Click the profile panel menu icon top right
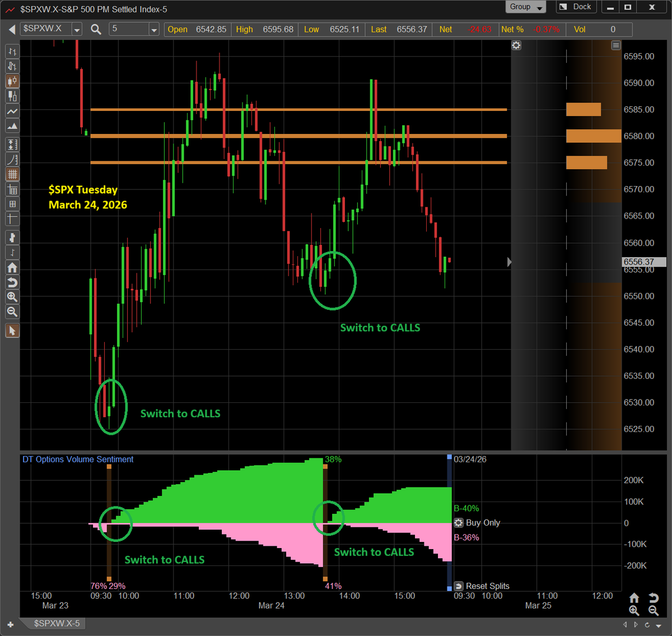Image resolution: width=672 pixels, height=636 pixels. tap(615, 45)
